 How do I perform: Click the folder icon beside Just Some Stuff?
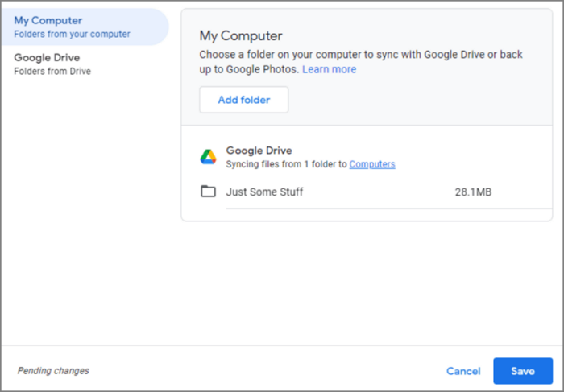click(x=208, y=192)
